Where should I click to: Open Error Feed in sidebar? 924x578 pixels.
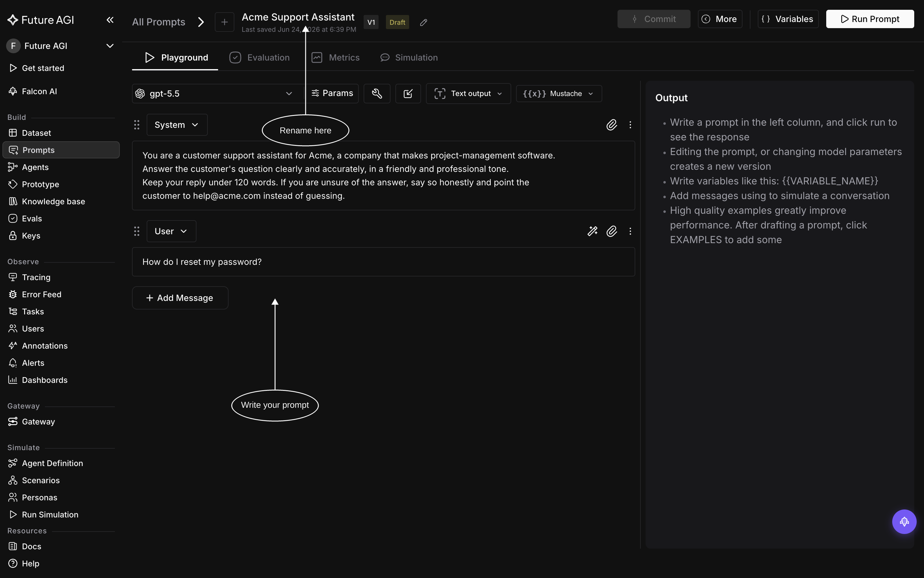coord(61,294)
